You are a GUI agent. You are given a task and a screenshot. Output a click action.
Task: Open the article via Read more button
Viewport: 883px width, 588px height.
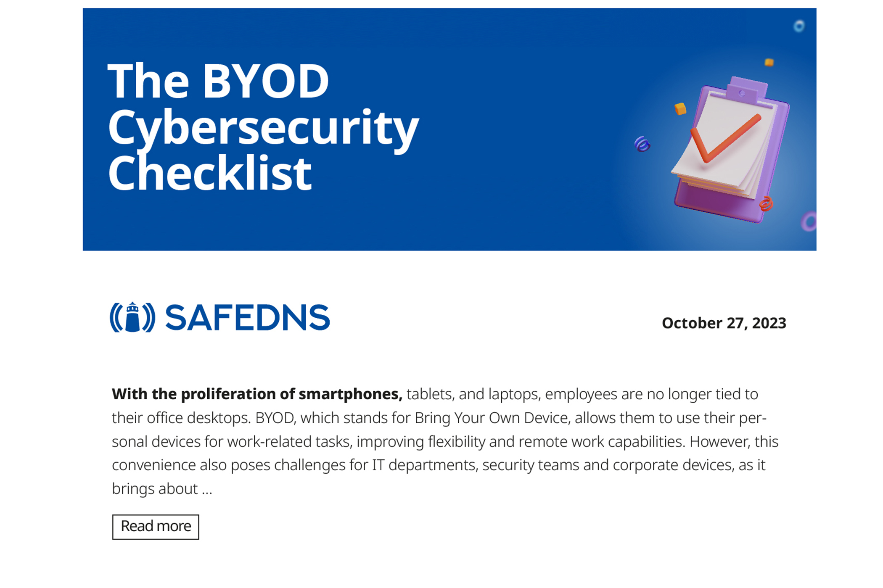156,527
